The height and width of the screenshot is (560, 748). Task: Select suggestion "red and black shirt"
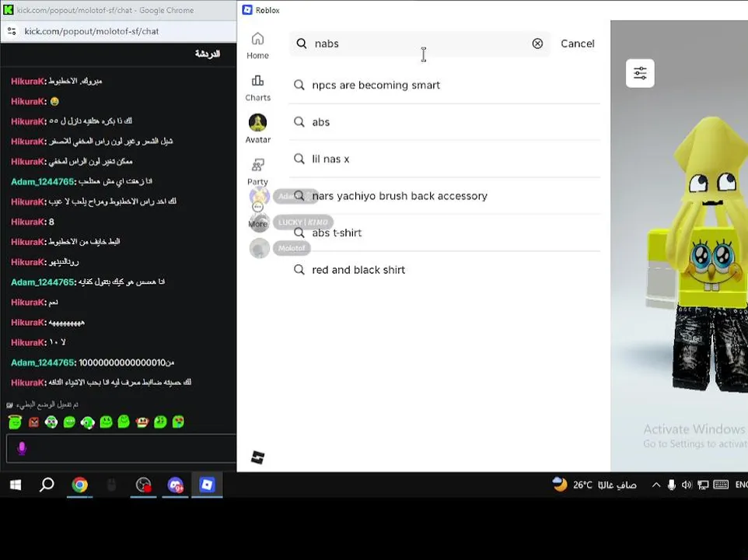point(444,270)
